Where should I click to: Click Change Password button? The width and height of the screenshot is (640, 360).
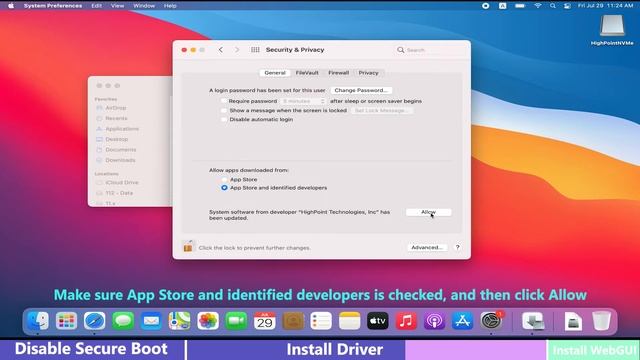click(x=361, y=90)
